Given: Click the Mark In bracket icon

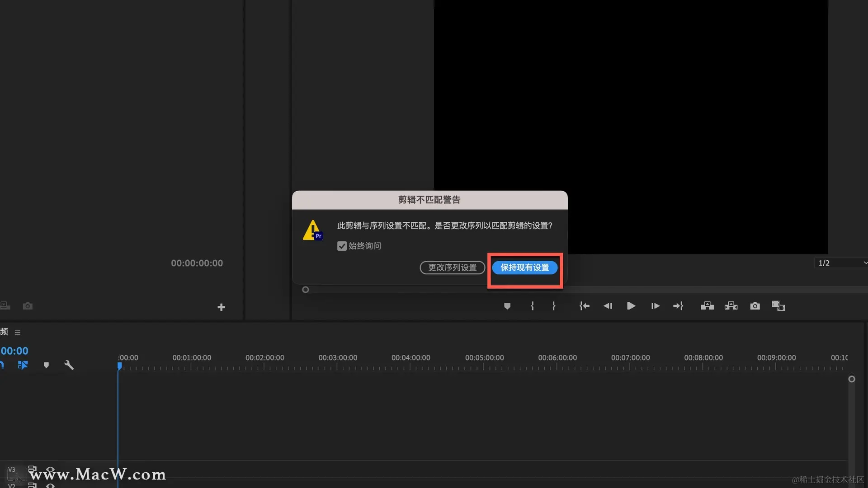Looking at the screenshot, I should tap(532, 306).
